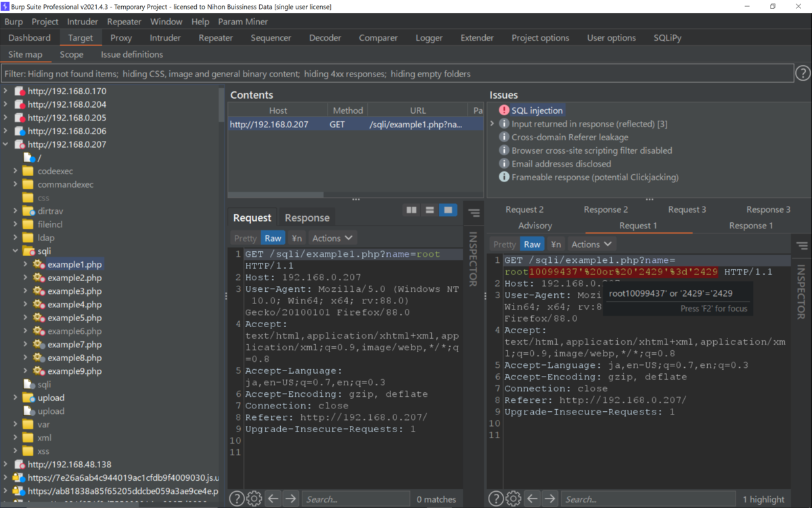Screen dimensions: 812x508
Task: Go to previous match in issue search
Action: click(533, 499)
